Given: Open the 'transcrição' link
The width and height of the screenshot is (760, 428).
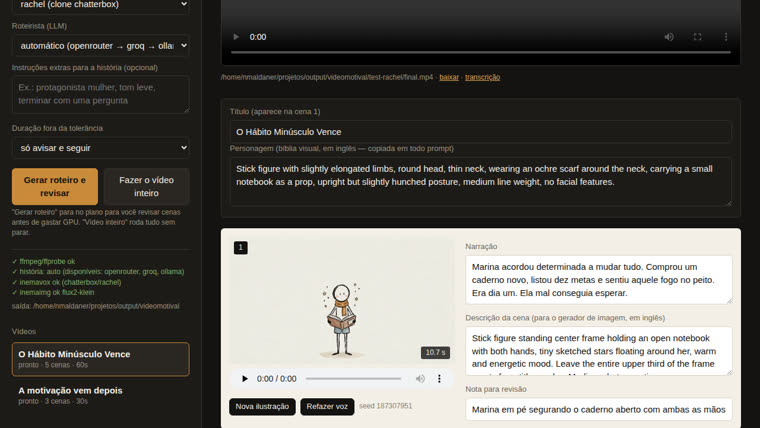Looking at the screenshot, I should [x=482, y=77].
